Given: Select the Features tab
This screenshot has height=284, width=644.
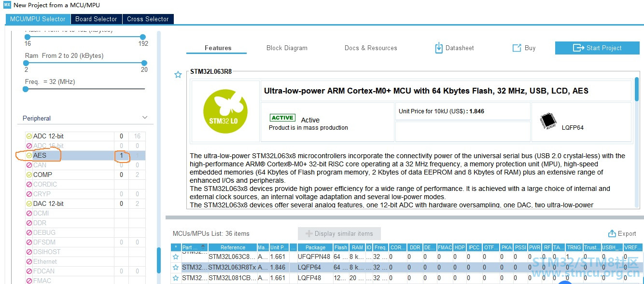Looking at the screenshot, I should click(x=218, y=48).
